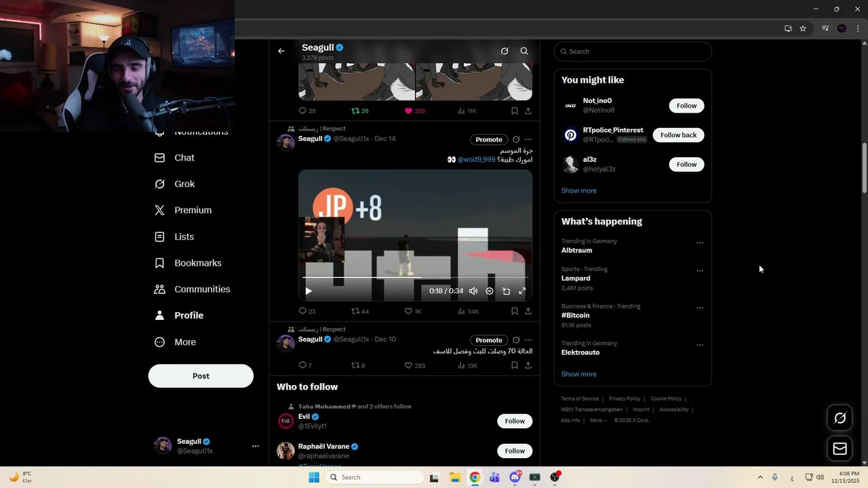
Task: Follow back RTpolice.Pinterest
Action: (678, 135)
